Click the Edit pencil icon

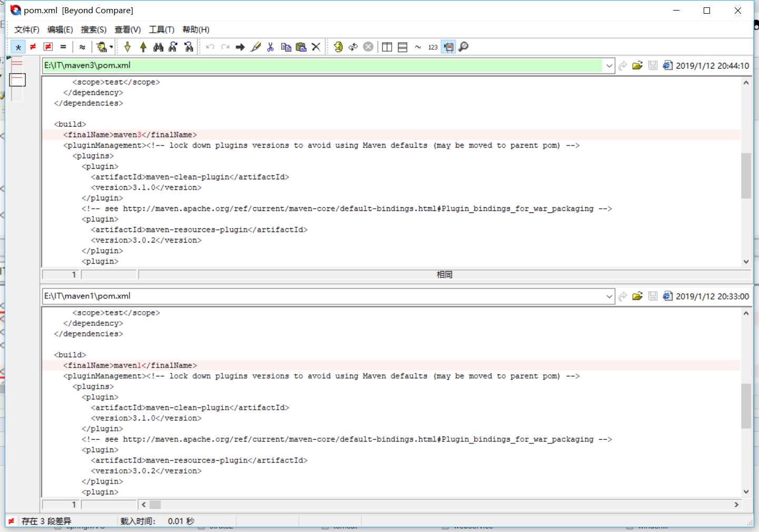256,47
